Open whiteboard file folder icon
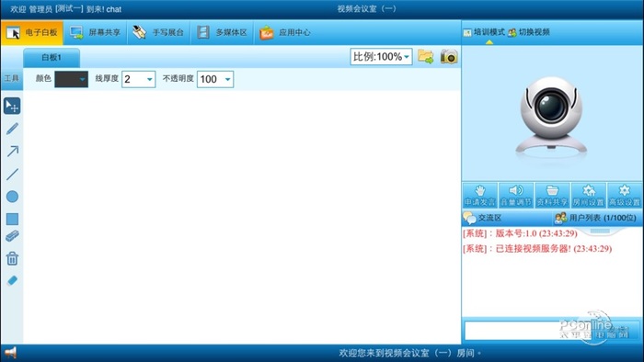 click(x=425, y=57)
